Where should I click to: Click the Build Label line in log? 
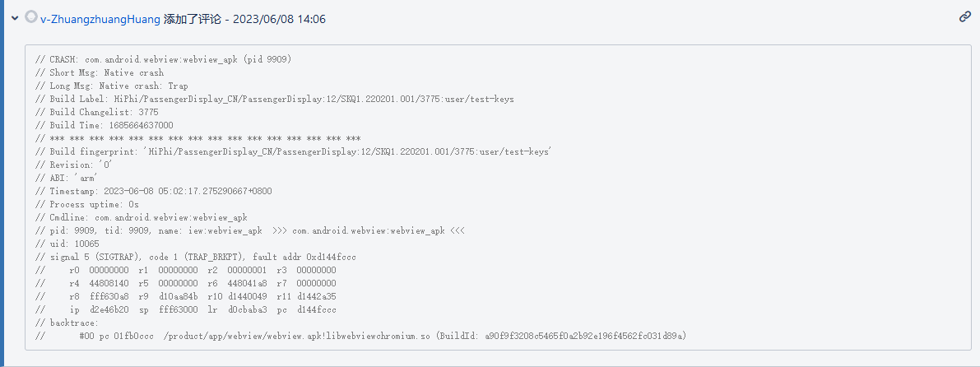[x=274, y=99]
